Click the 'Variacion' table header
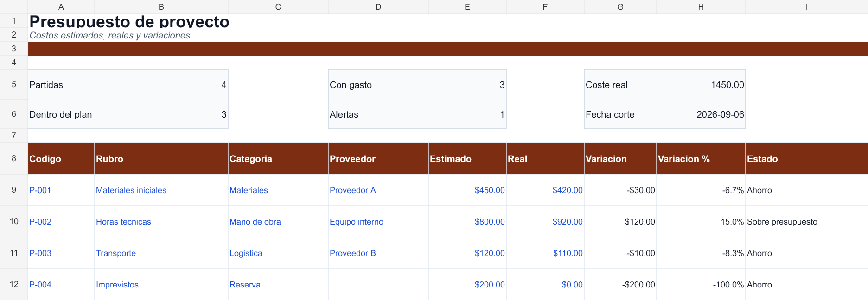This screenshot has width=868, height=300. click(620, 159)
